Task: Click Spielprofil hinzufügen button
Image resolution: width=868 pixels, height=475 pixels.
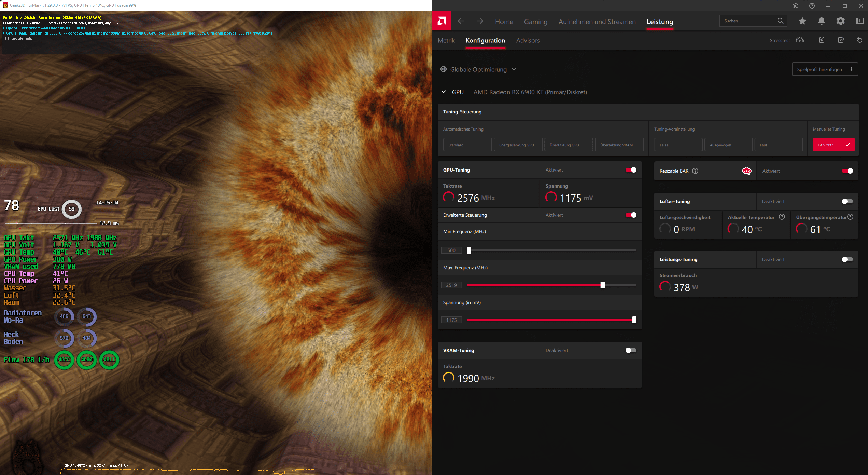Action: [825, 69]
